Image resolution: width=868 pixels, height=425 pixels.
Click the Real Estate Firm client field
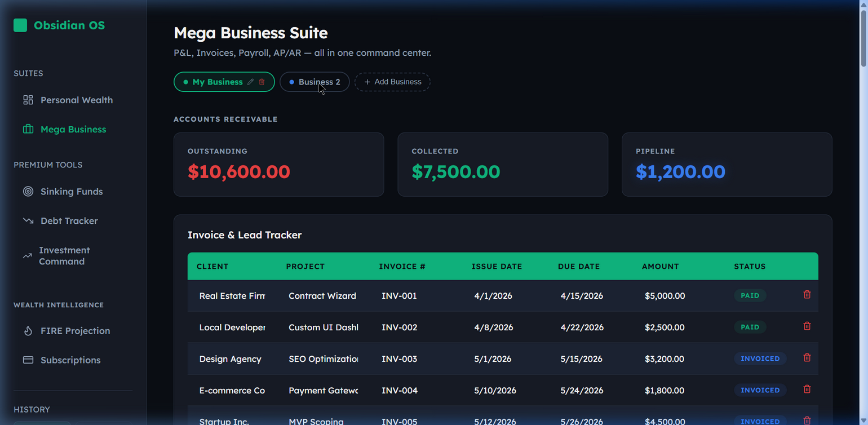tap(232, 295)
